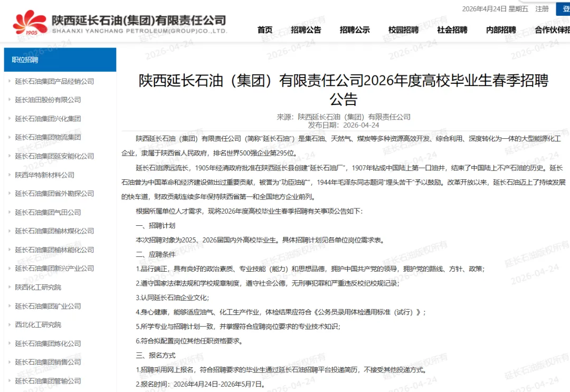This screenshot has width=570, height=392.
Task: Click the 职位招聘 sidebar header
Action: [x=60, y=60]
